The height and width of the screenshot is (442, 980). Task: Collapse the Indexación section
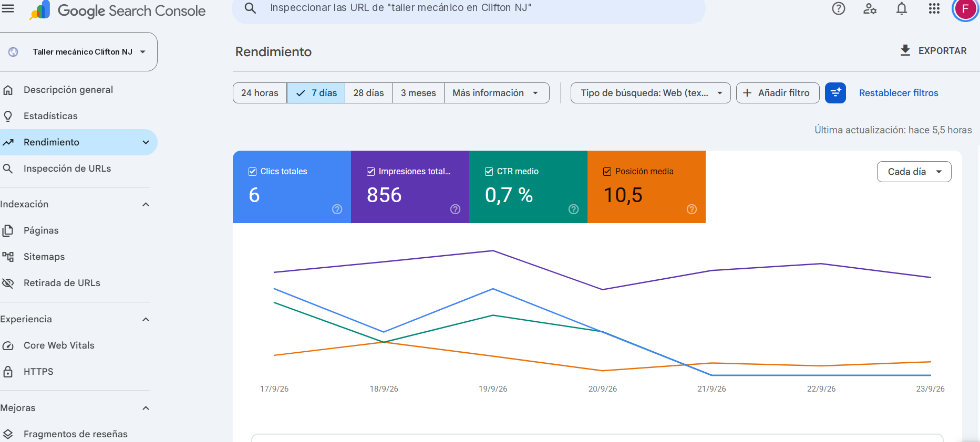146,204
